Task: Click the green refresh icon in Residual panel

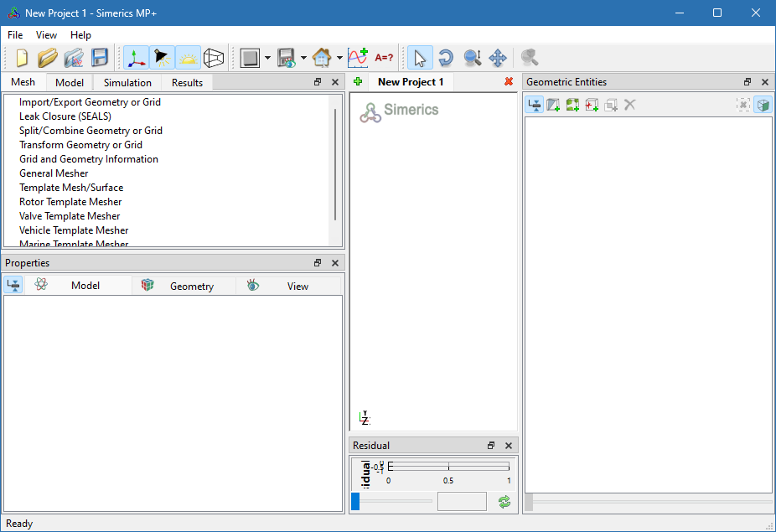Action: (x=504, y=502)
